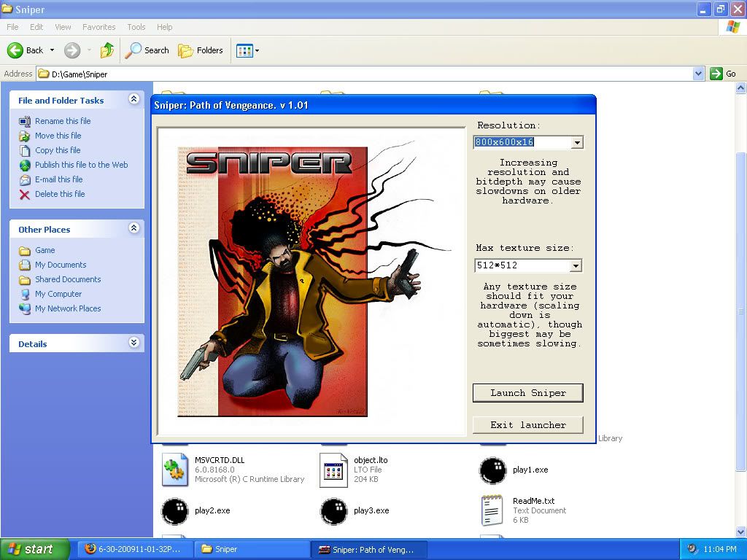
Task: Open Shared Documents link
Action: [68, 279]
